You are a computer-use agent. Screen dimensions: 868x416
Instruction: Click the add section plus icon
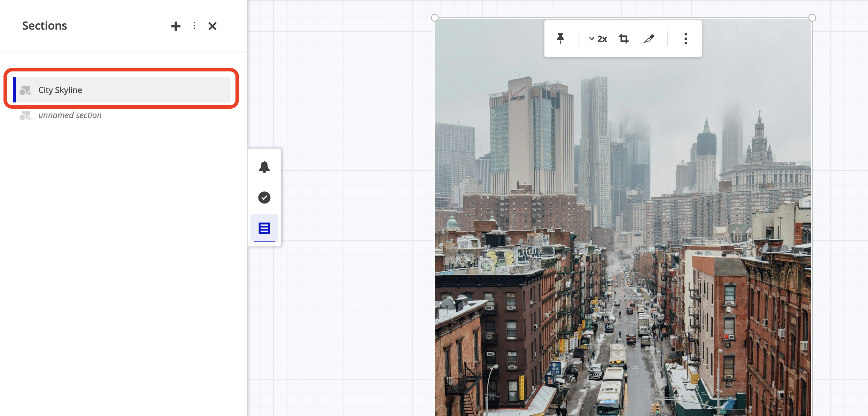(x=176, y=26)
